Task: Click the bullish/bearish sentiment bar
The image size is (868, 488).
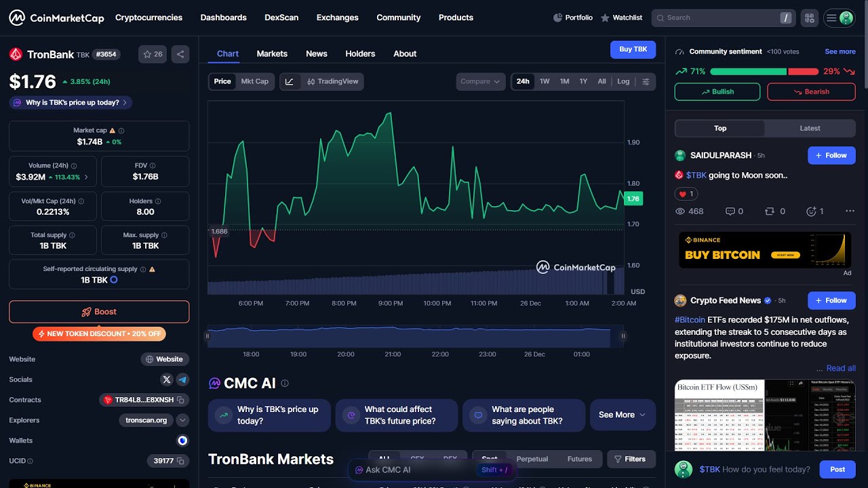Action: pos(764,71)
